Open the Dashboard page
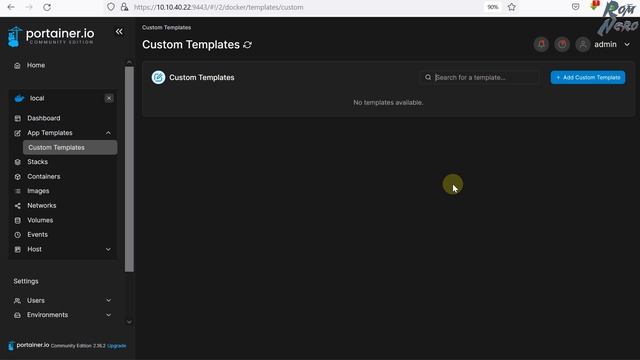 [44, 118]
